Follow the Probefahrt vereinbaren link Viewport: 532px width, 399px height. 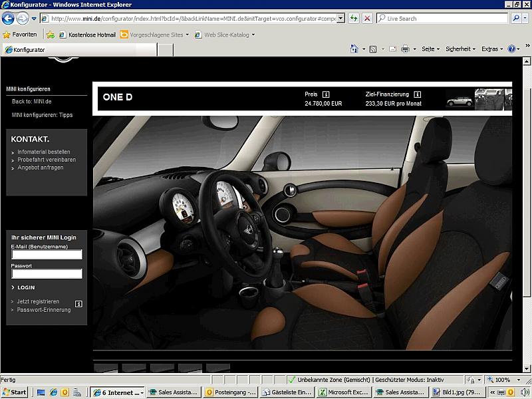click(47, 160)
